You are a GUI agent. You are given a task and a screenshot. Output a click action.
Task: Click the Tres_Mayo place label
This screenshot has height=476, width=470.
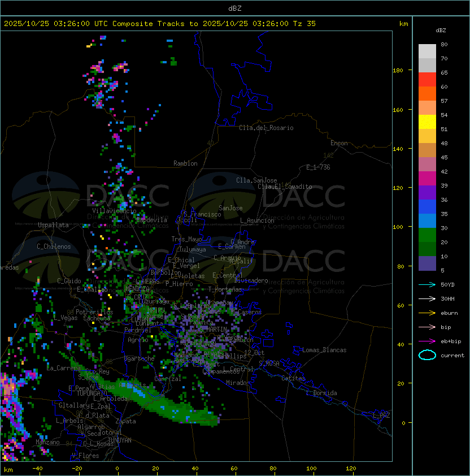(186, 239)
